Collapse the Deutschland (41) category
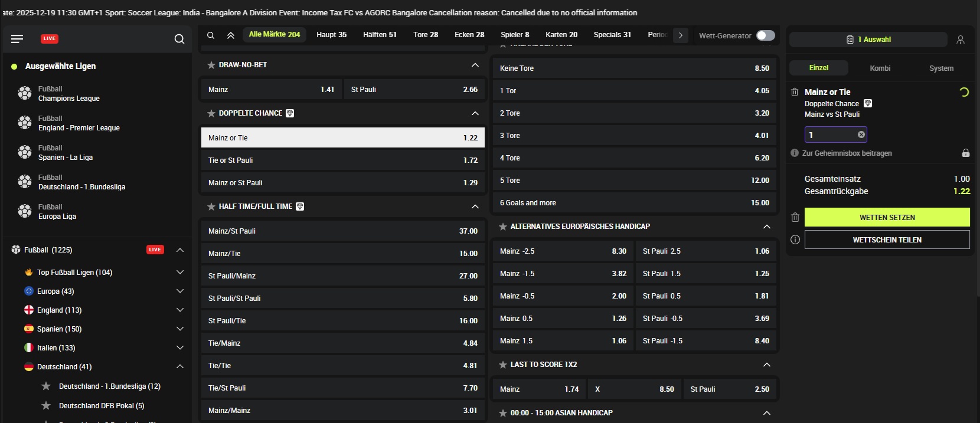 tap(180, 367)
